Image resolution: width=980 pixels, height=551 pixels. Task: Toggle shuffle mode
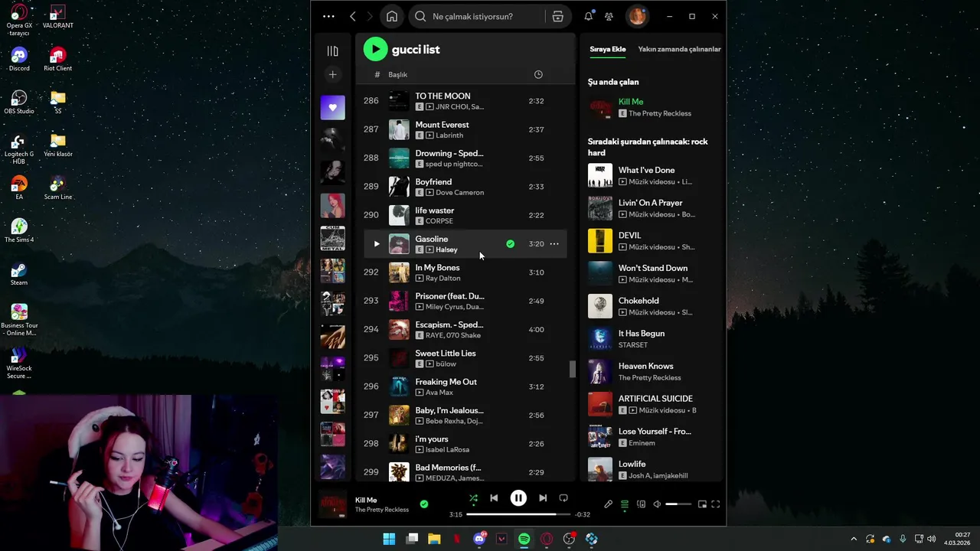(x=473, y=498)
